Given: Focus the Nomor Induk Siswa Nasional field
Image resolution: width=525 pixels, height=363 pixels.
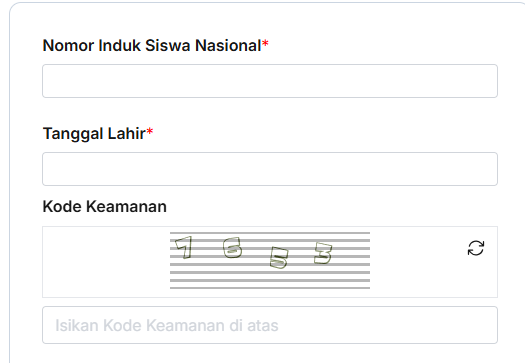Looking at the screenshot, I should tap(270, 81).
